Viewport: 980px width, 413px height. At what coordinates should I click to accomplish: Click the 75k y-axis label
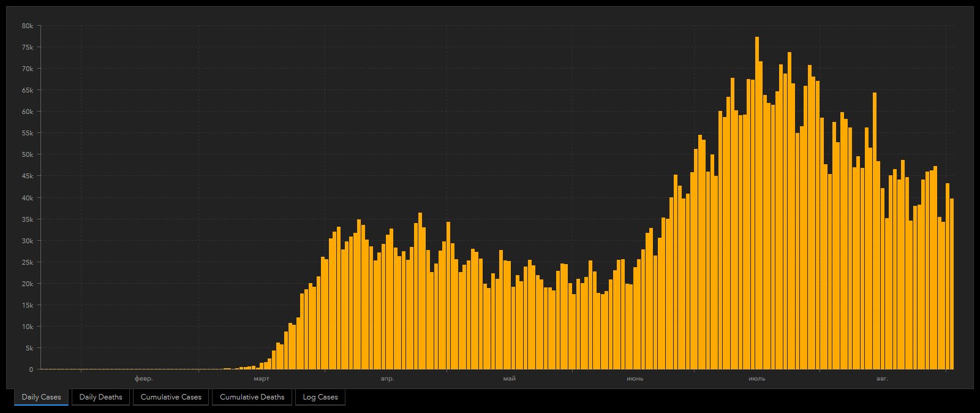[x=28, y=47]
